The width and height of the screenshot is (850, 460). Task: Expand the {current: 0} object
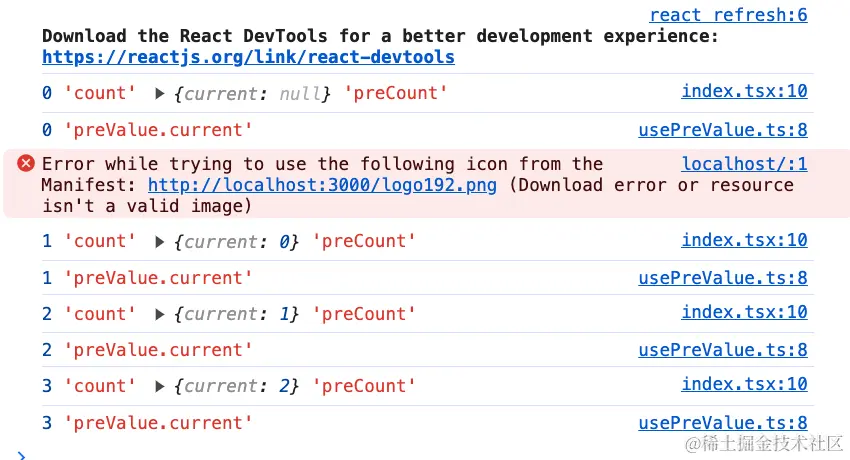point(160,241)
